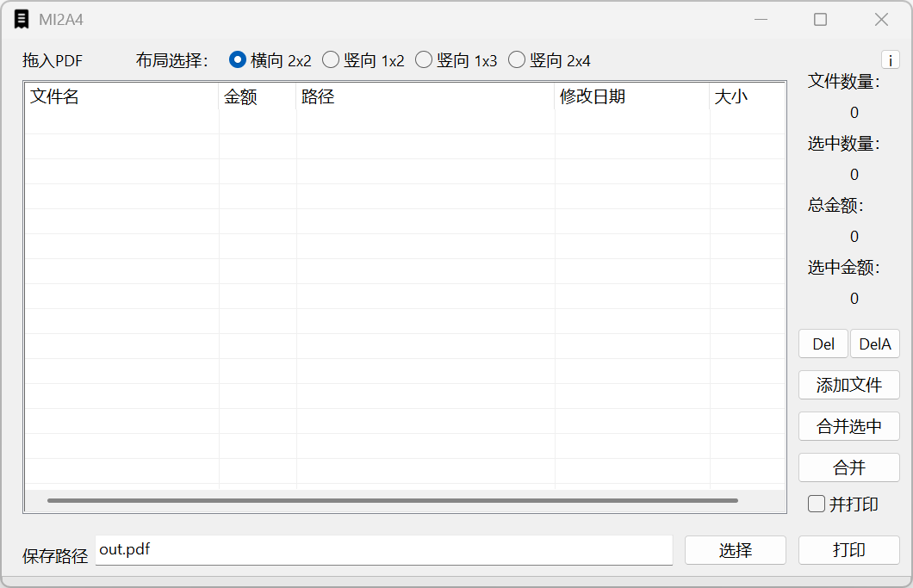The image size is (913, 588).
Task: Select the 竖向 2x4 layout option
Action: [517, 60]
